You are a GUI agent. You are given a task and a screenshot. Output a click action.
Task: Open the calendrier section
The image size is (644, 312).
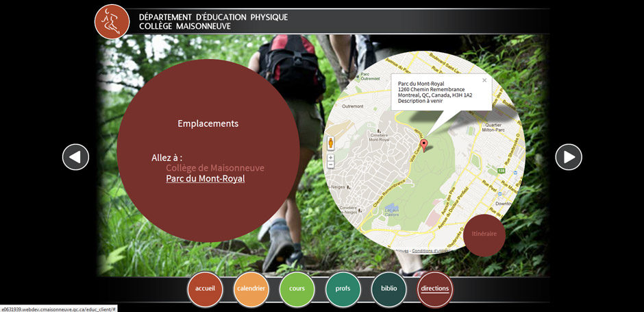(x=251, y=289)
